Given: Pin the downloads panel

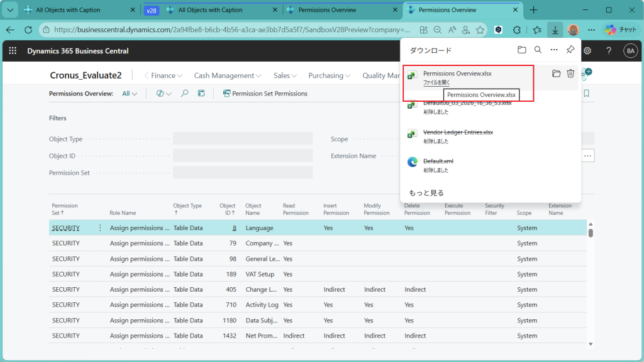Looking at the screenshot, I should coord(570,50).
